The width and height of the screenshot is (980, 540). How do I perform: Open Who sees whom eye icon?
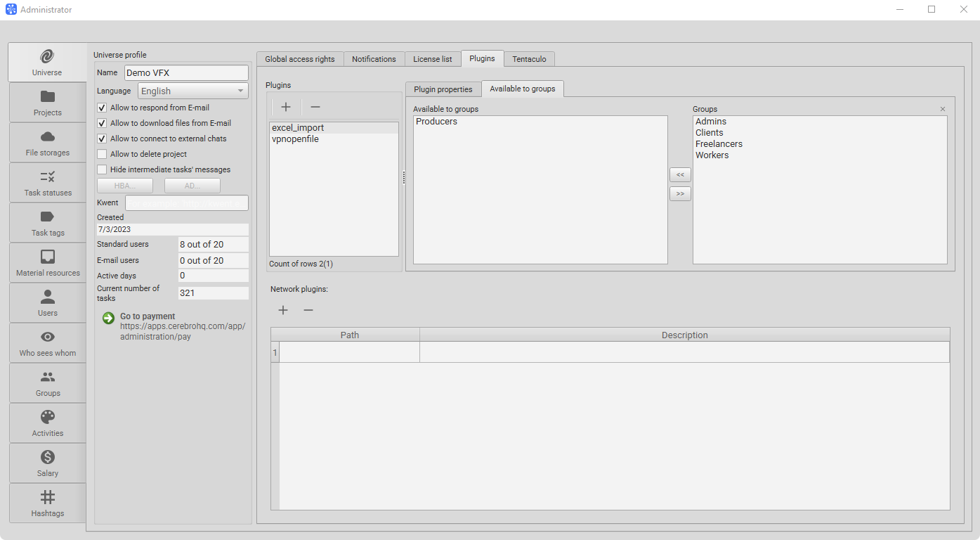tap(48, 343)
